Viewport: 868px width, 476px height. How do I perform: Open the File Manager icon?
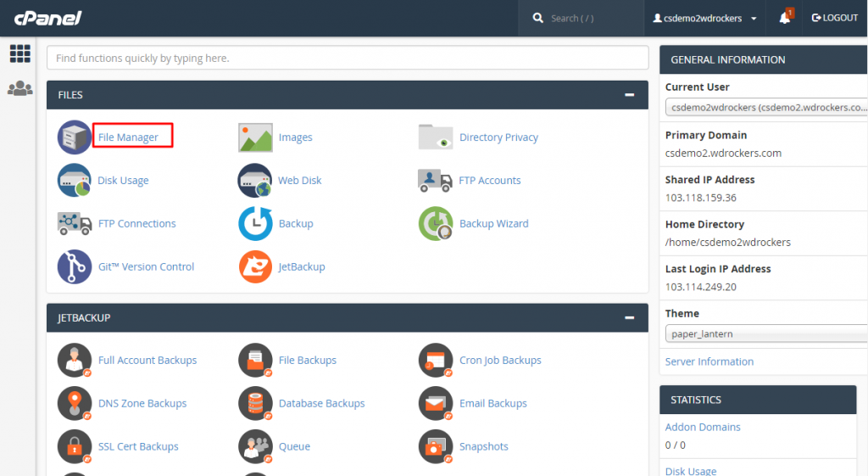[x=75, y=137]
